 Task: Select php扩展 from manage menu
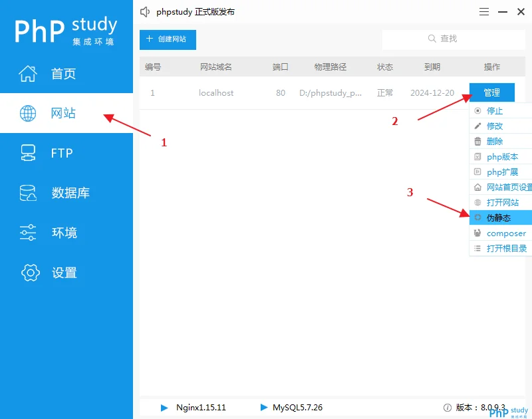(x=501, y=172)
